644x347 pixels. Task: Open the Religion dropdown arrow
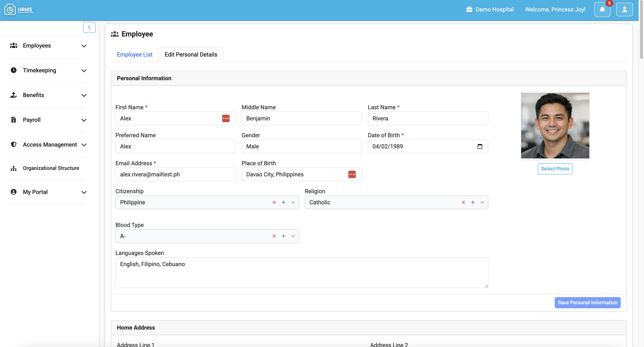[x=482, y=202]
